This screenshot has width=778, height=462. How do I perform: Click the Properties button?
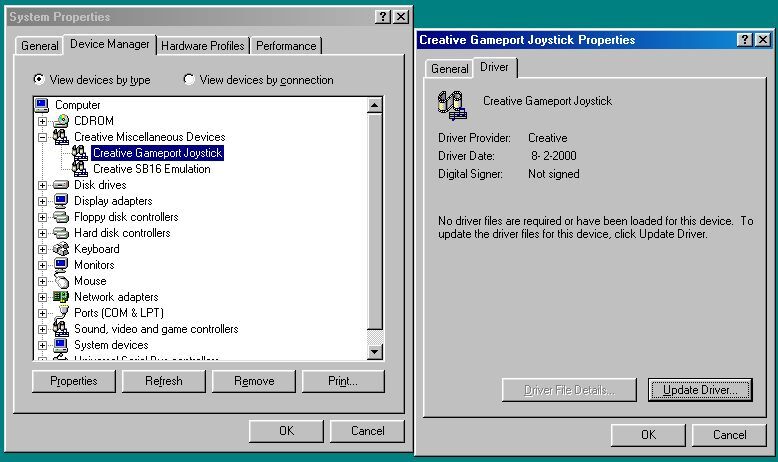pyautogui.click(x=73, y=381)
